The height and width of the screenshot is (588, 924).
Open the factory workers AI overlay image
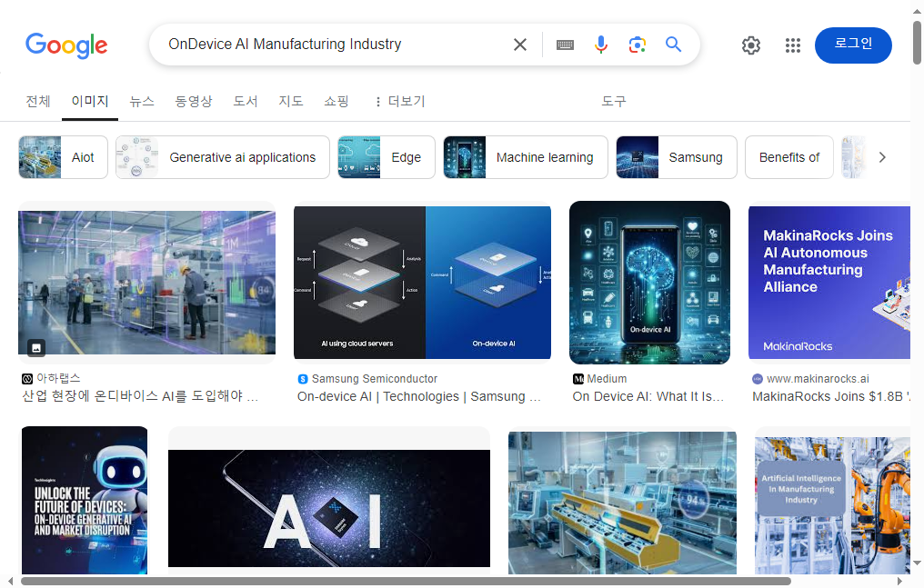146,283
